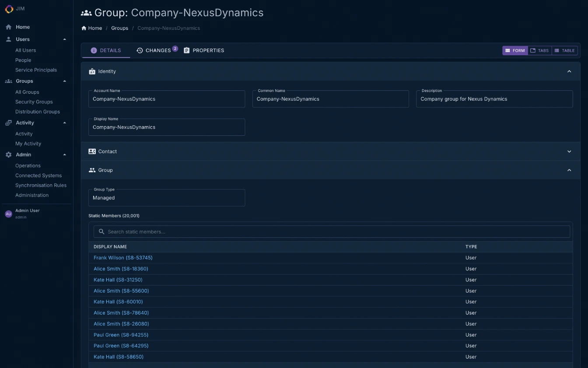This screenshot has height=368, width=588.
Task: Open Groups from the breadcrumb
Action: [119, 28]
